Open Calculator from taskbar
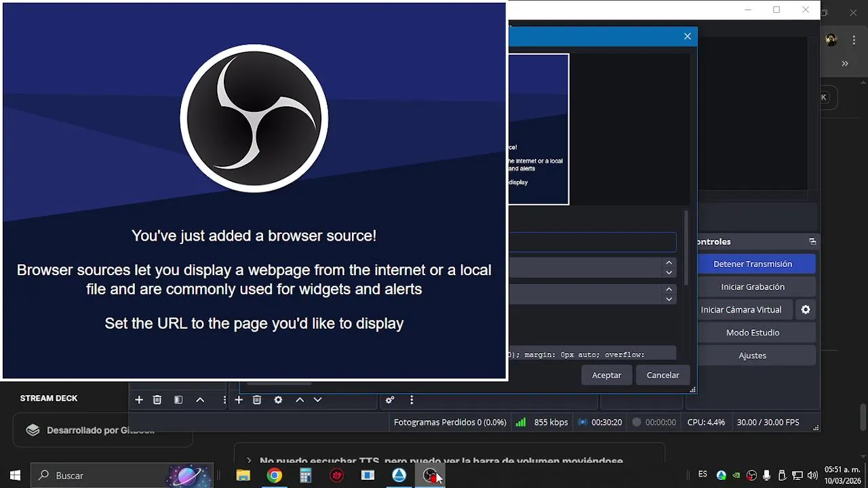Screen dimensions: 868x488 pyautogui.click(x=306, y=476)
